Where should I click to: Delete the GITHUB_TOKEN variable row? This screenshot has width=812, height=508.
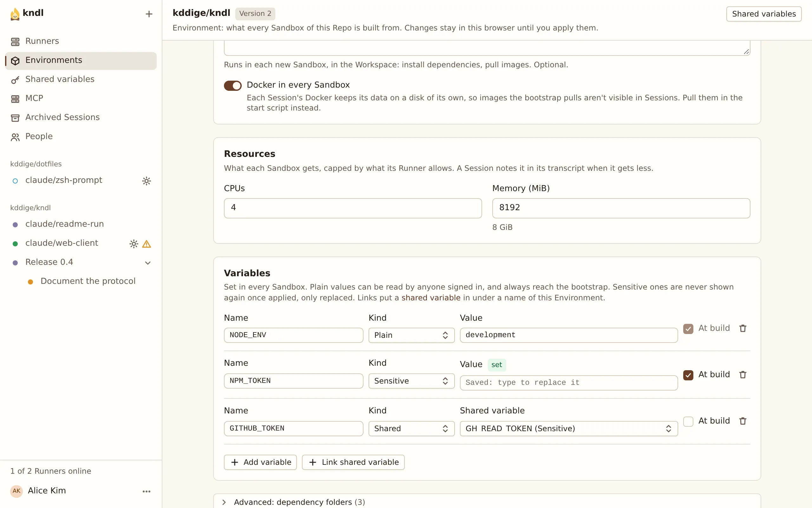tap(743, 421)
